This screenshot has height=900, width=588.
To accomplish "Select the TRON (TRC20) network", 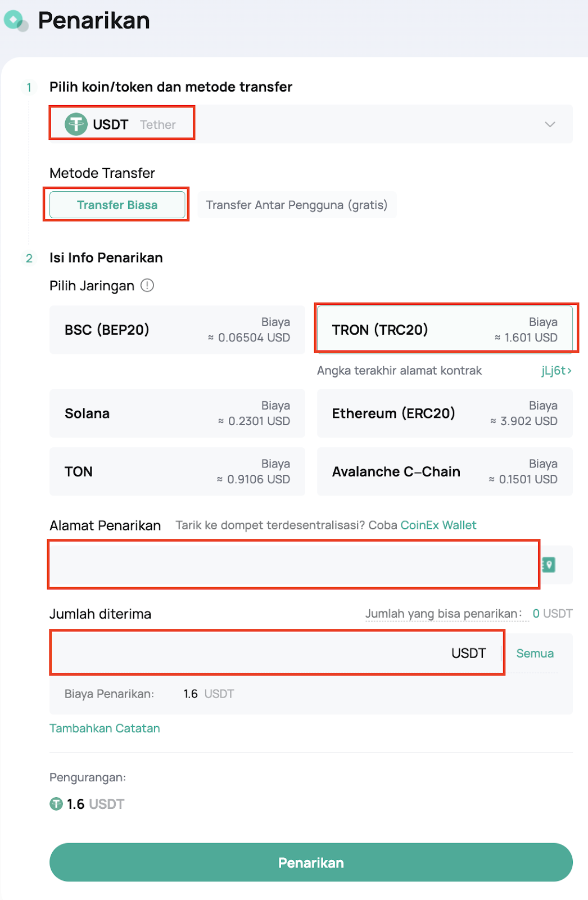I will click(445, 330).
